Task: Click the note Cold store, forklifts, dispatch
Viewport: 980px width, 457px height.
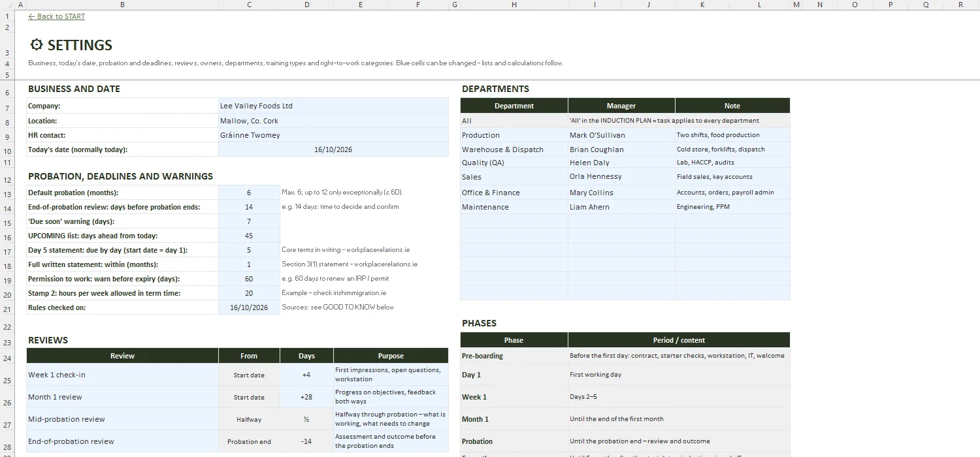Action: [732, 150]
